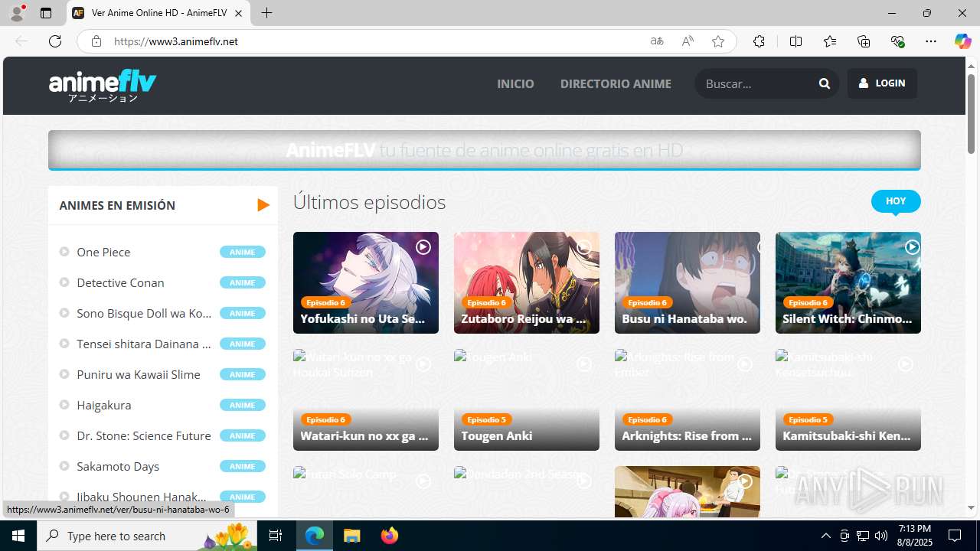Click the taskbar clock showing 7:13 PM
This screenshot has width=980, height=551.
click(915, 536)
